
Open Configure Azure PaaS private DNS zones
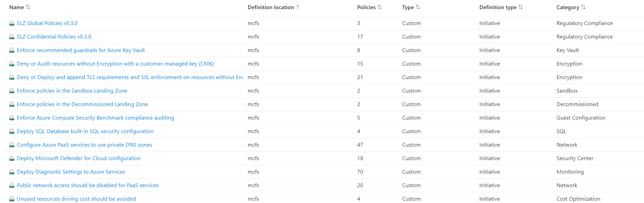[84, 145]
